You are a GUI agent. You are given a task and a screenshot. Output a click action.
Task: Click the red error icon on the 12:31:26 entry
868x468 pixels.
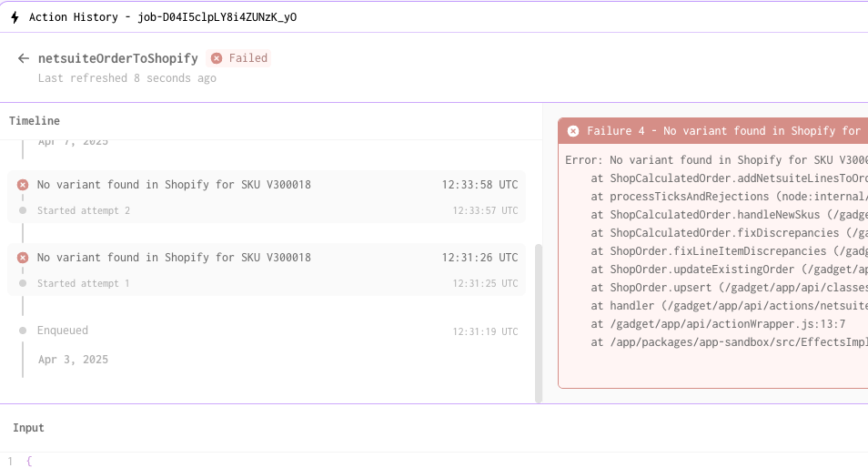(23, 258)
